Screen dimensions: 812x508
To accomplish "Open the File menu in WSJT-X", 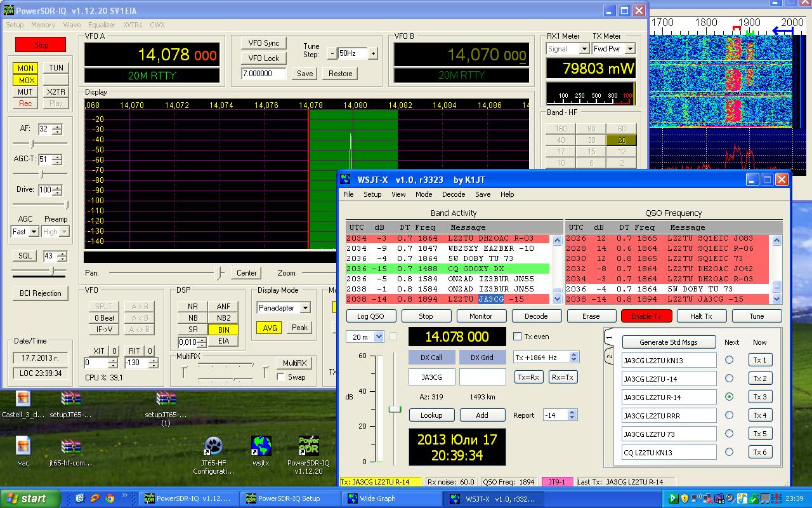I will pos(348,194).
